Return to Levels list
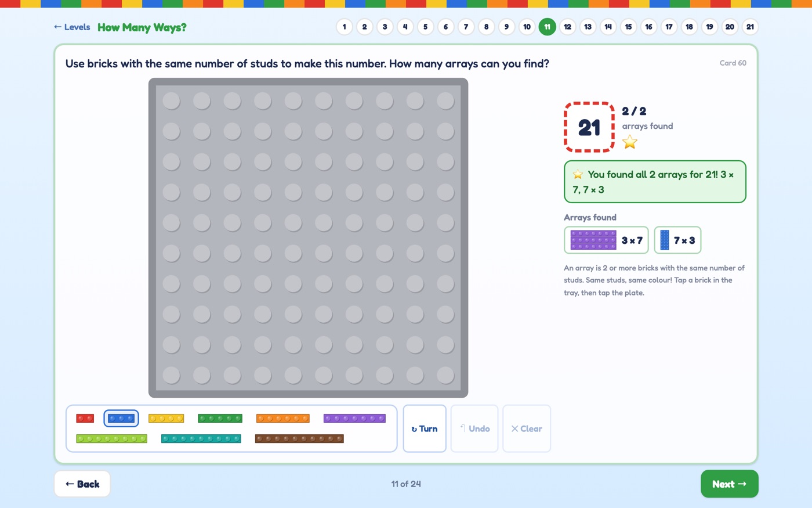The height and width of the screenshot is (508, 812). click(72, 27)
